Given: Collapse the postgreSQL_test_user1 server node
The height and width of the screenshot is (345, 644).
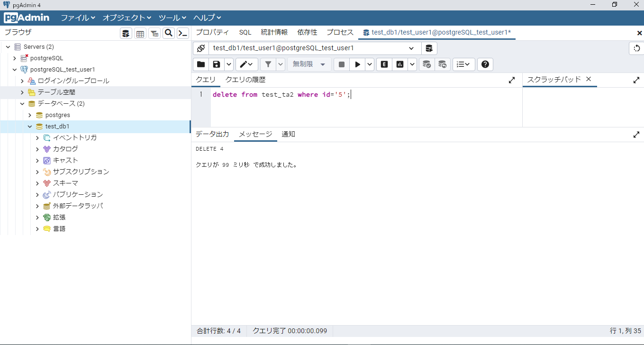Looking at the screenshot, I should pyautogui.click(x=15, y=70).
